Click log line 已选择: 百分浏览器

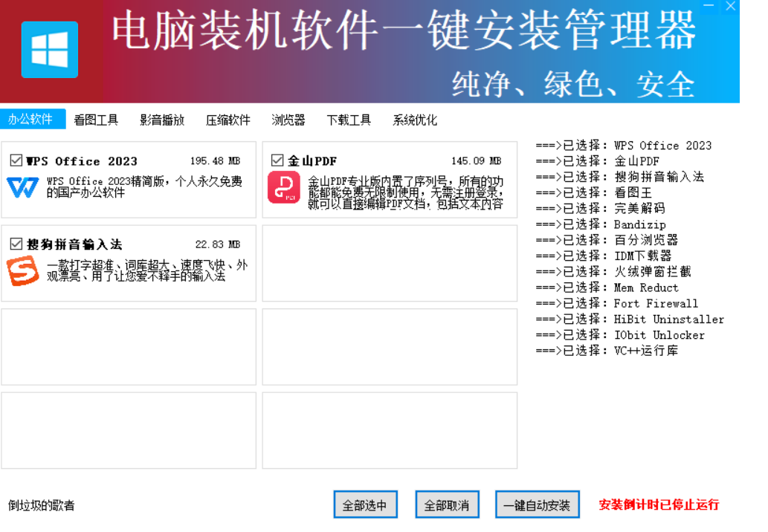point(607,240)
